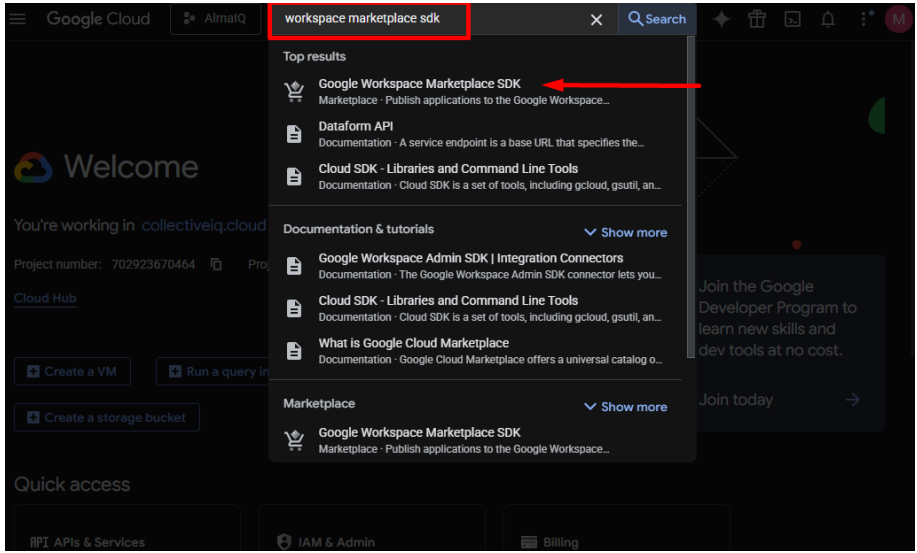
Task: Activate Cloud Shell terminal icon
Action: click(792, 19)
